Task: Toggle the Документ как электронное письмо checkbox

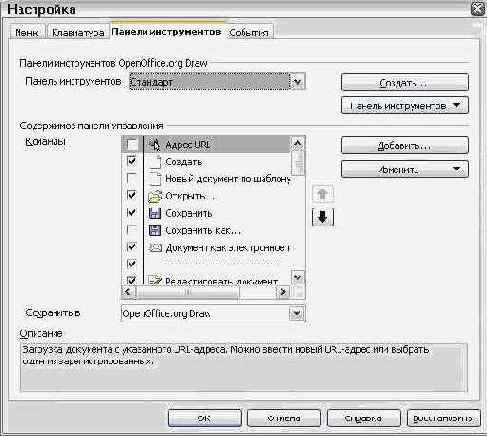Action: point(132,247)
